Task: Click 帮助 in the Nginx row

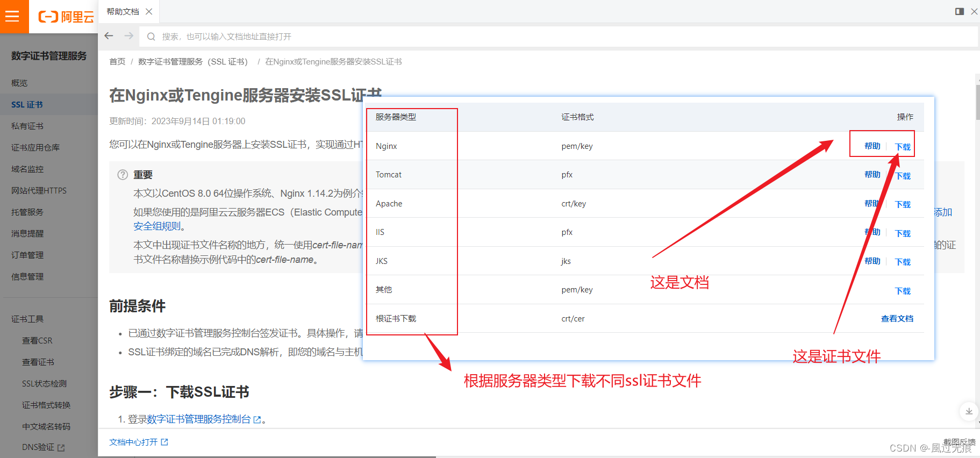Action: (872, 146)
